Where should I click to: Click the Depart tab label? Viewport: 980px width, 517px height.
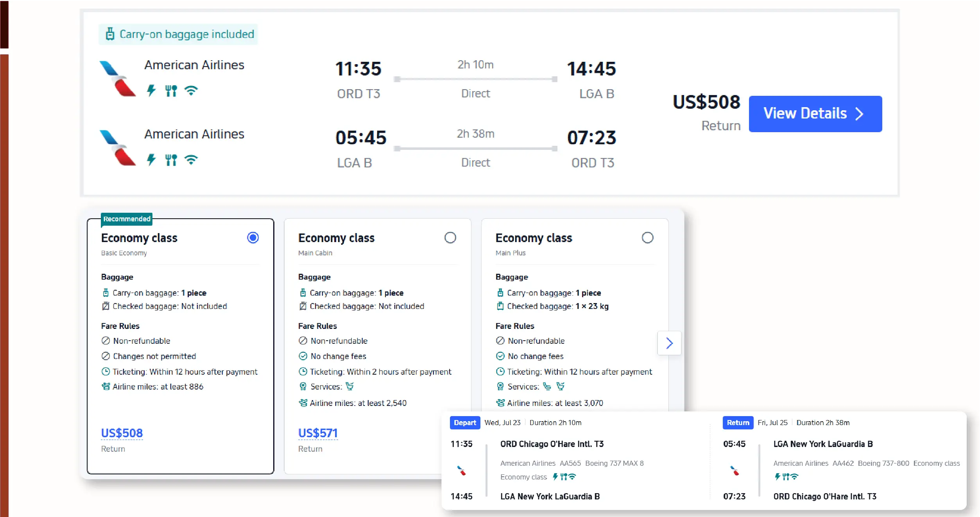pos(465,423)
